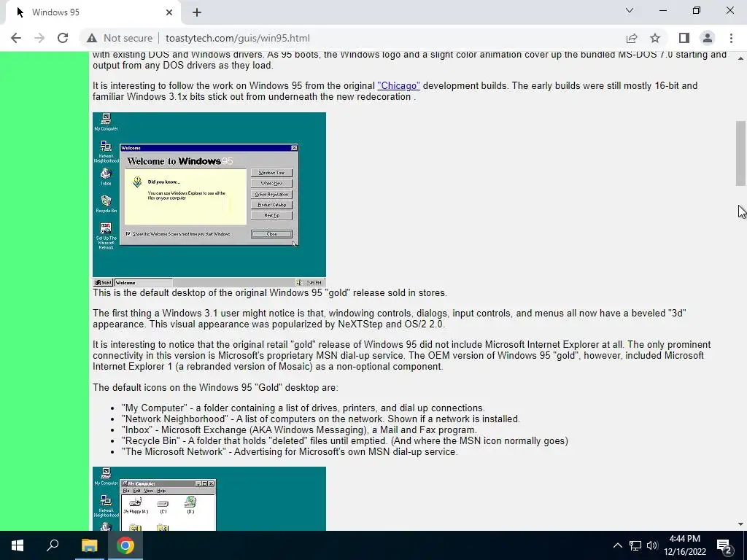Click the gold release caption text
Viewport: 747px width, 560px height.
[270, 293]
